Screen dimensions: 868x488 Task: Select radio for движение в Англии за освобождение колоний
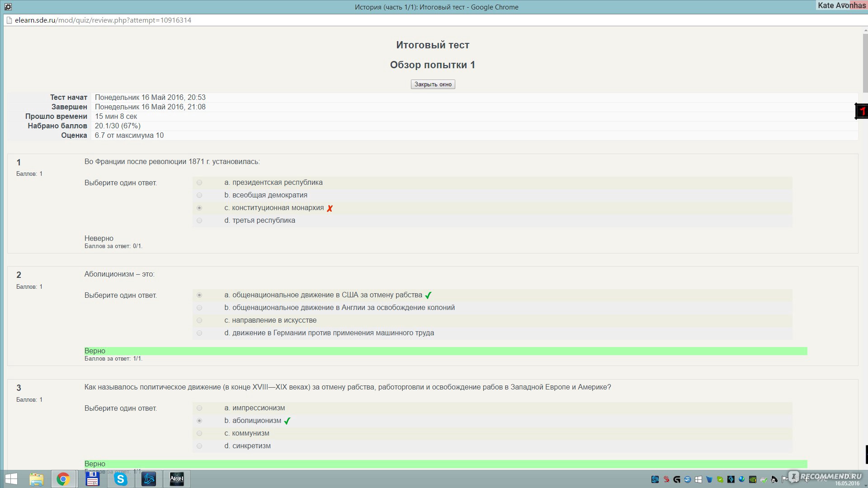(199, 308)
